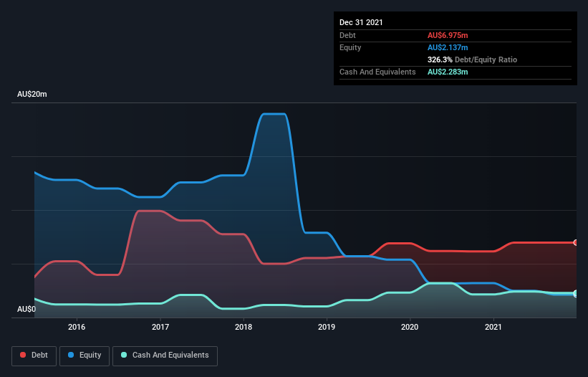This screenshot has height=377, width=588.
Task: Click the AU$6.975m debt value
Action: [448, 35]
